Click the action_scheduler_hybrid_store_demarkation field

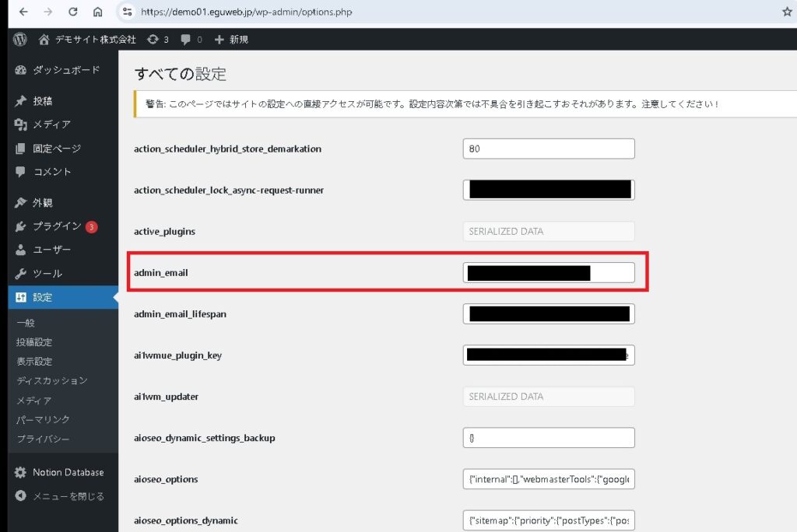click(x=548, y=149)
